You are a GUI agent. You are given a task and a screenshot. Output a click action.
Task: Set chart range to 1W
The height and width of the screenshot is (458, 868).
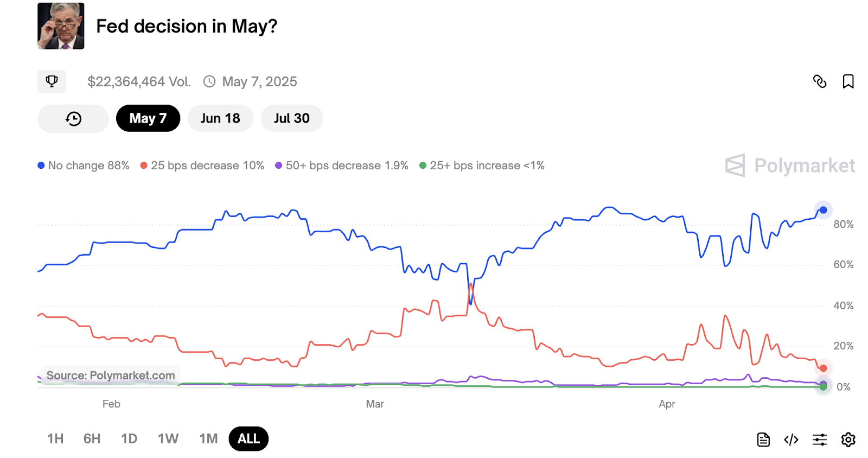168,438
